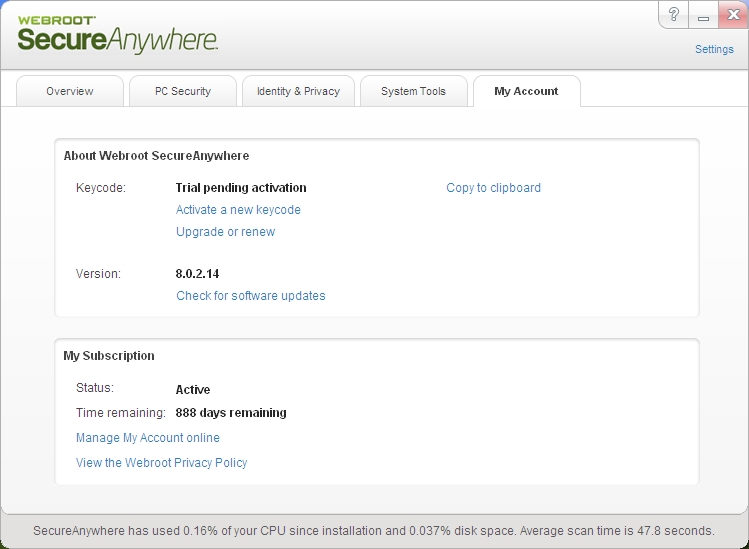Click Copy to clipboard link
Screen dimensions: 749x549
(x=493, y=188)
